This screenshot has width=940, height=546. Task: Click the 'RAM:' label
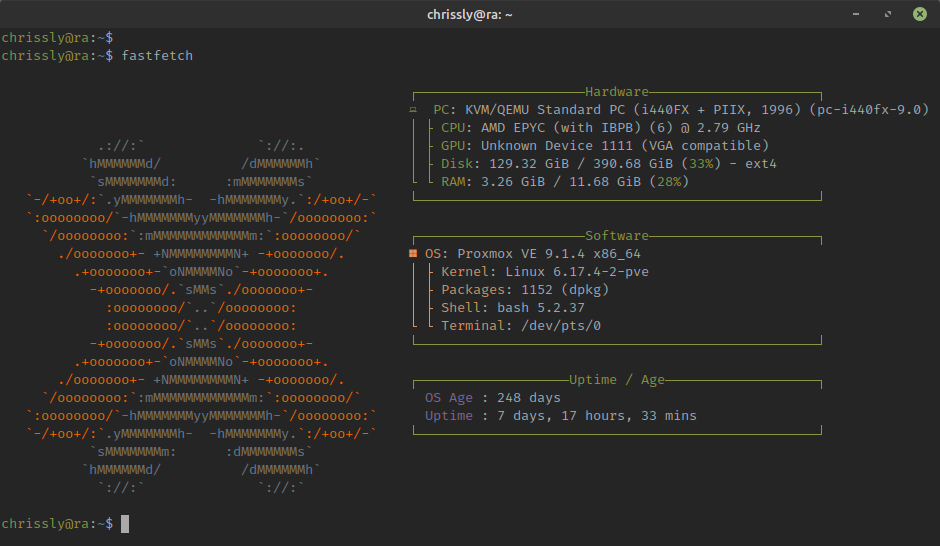457,182
